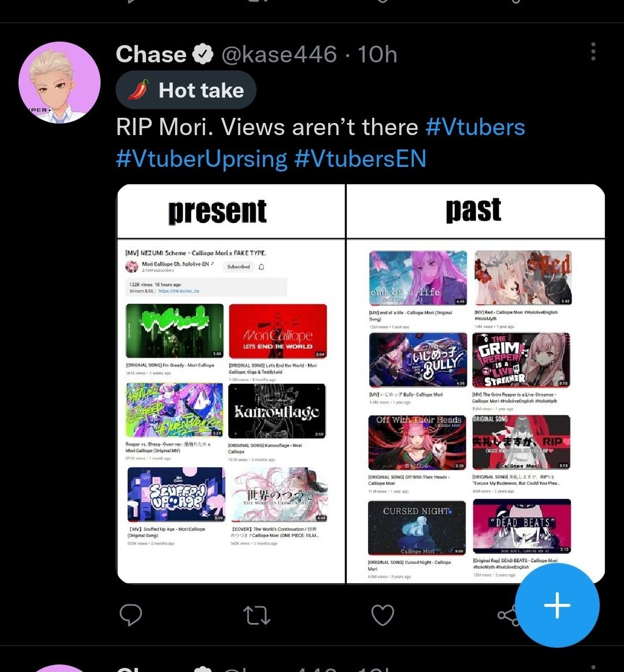
Task: Open the #Vtubers hashtag
Action: click(475, 127)
